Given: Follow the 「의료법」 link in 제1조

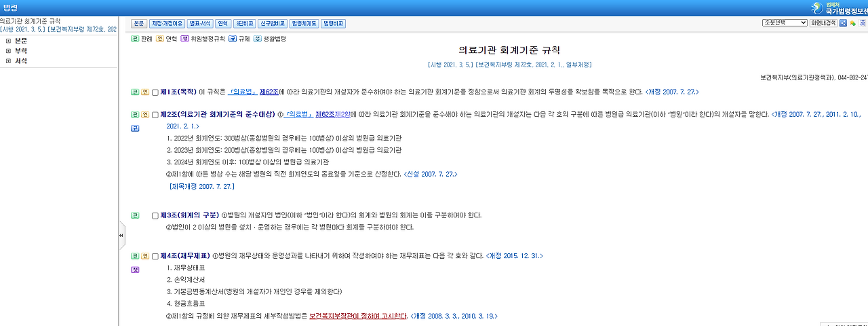Looking at the screenshot, I should click(x=241, y=92).
